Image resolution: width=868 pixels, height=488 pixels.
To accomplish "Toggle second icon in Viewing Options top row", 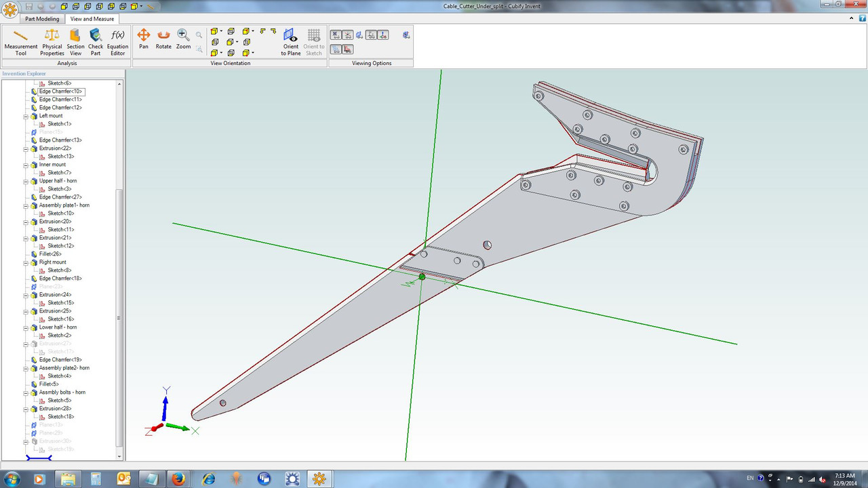I will tap(347, 35).
